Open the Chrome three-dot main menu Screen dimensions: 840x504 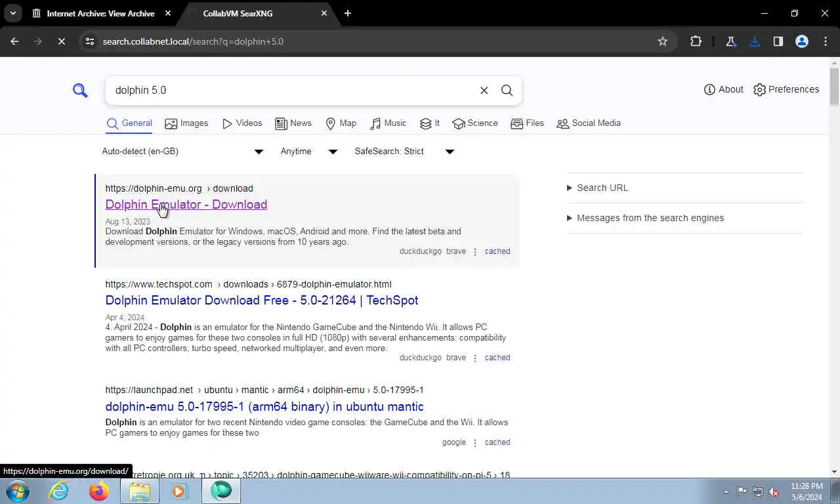pyautogui.click(x=826, y=41)
